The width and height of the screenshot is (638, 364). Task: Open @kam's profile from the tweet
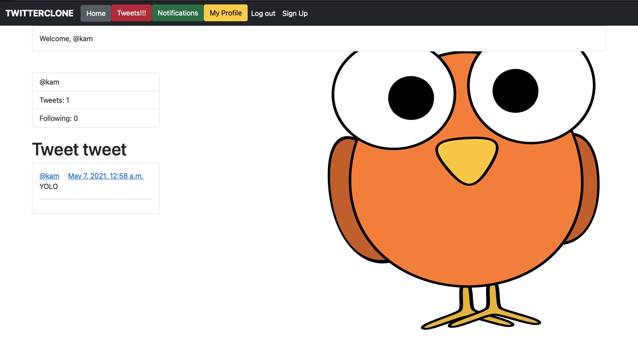point(49,176)
